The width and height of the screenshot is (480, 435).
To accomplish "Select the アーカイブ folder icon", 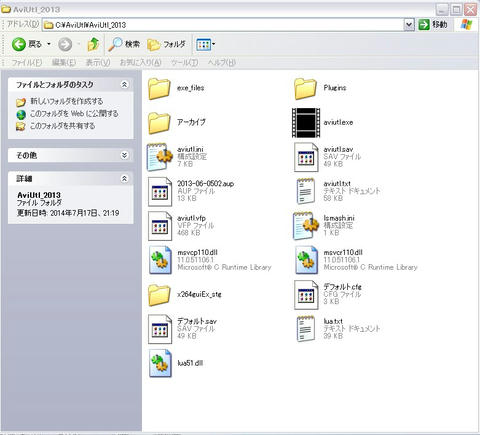I will pos(159,123).
